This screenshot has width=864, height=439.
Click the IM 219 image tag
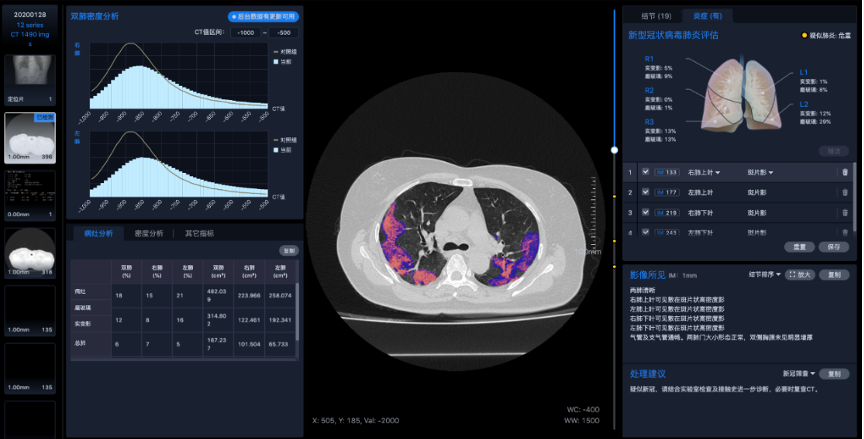[x=667, y=212]
